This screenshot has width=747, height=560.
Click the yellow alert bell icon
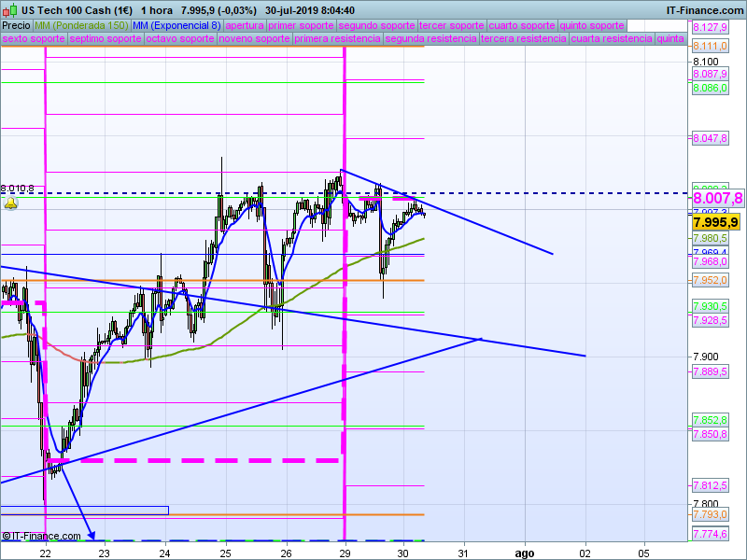coord(11,203)
